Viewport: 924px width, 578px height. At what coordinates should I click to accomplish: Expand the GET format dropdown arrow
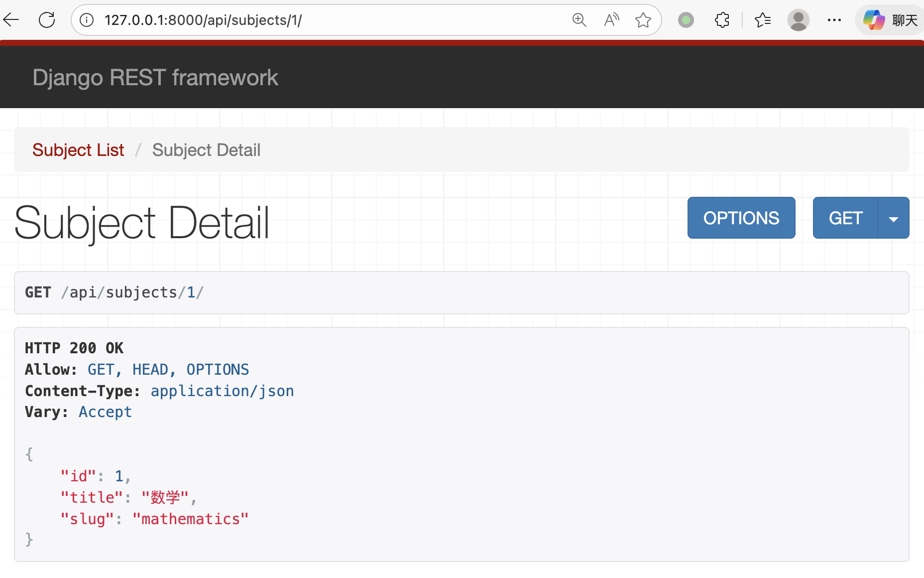click(x=894, y=218)
